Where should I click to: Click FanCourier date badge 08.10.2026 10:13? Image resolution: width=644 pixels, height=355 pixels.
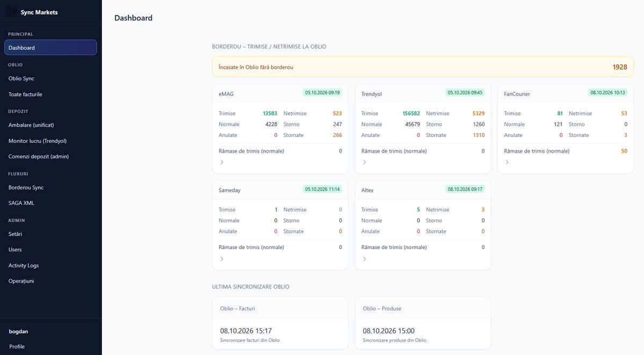click(x=608, y=92)
